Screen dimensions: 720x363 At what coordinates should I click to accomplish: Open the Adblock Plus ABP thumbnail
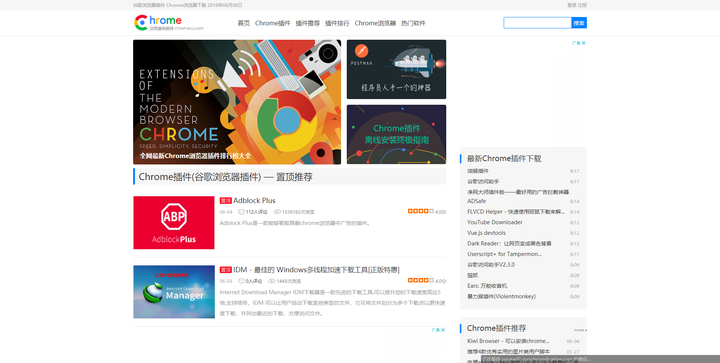[174, 223]
